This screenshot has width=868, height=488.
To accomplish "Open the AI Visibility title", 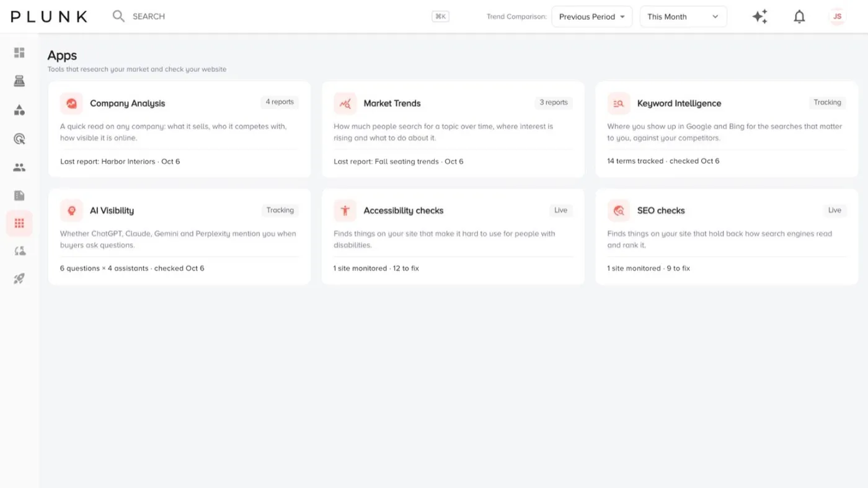I will click(x=112, y=211).
